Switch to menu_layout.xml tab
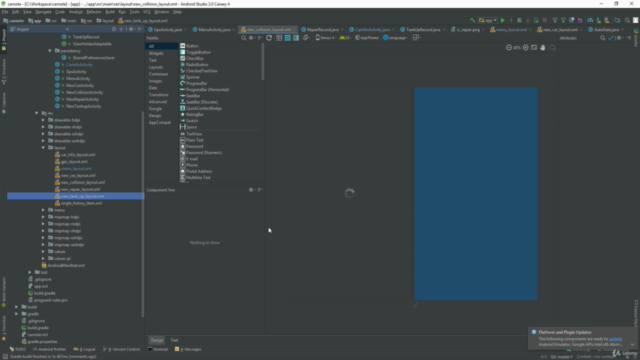This screenshot has width=640, height=360. [x=511, y=30]
